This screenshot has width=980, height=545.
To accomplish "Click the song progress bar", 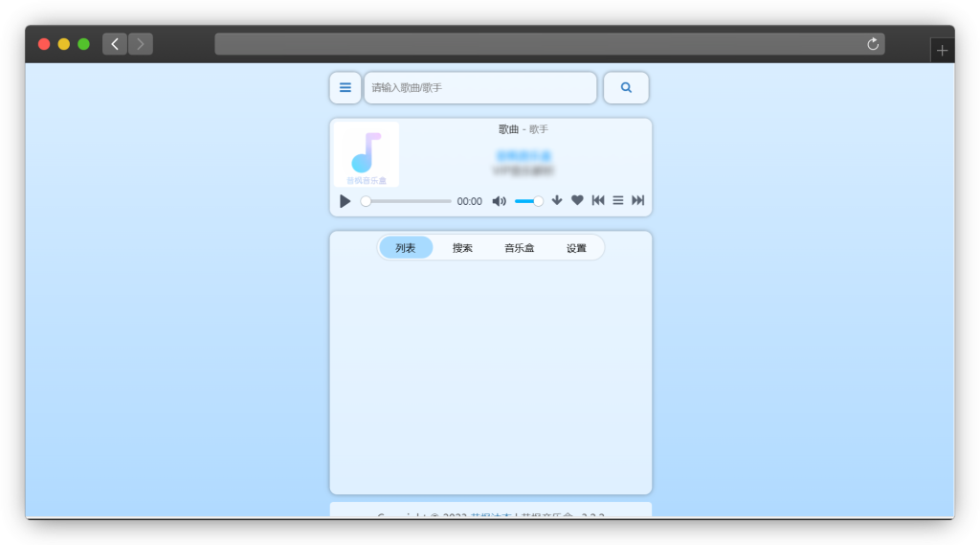I will pos(407,201).
